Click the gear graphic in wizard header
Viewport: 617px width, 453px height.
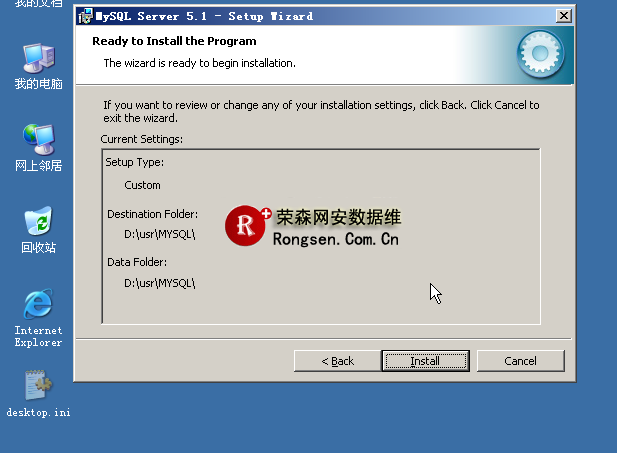[541, 56]
